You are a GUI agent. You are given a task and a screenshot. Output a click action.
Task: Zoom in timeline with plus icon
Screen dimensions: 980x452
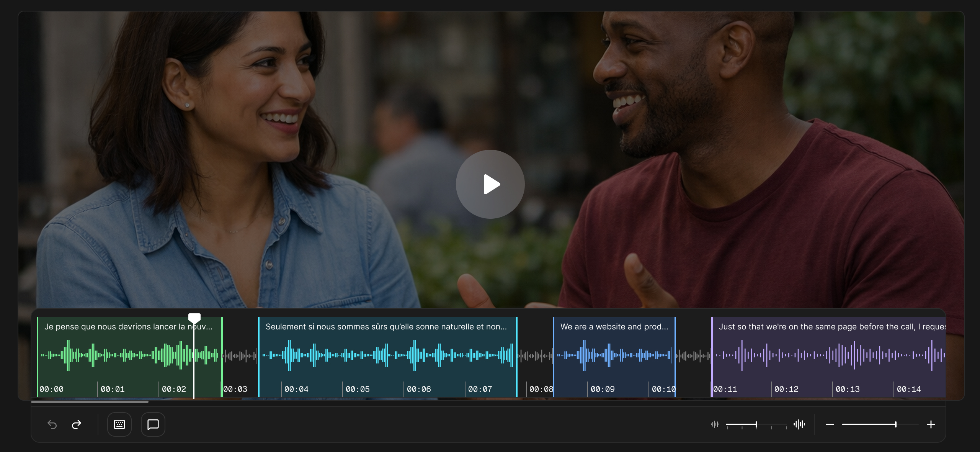[931, 424]
